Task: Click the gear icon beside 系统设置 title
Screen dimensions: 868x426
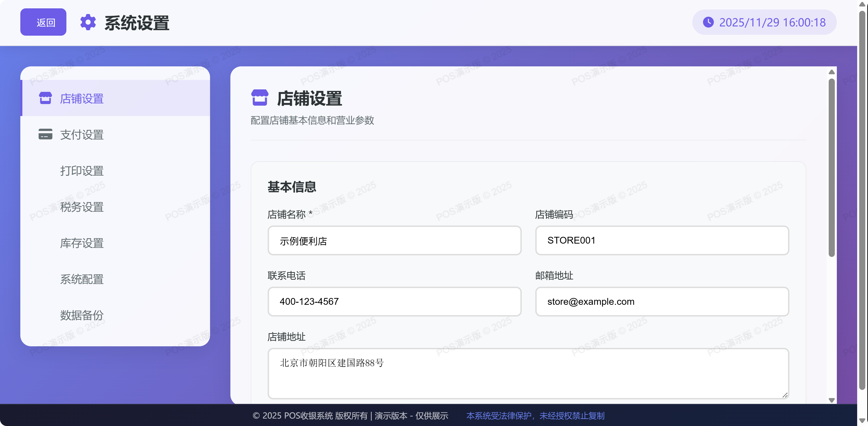Action: pos(88,23)
